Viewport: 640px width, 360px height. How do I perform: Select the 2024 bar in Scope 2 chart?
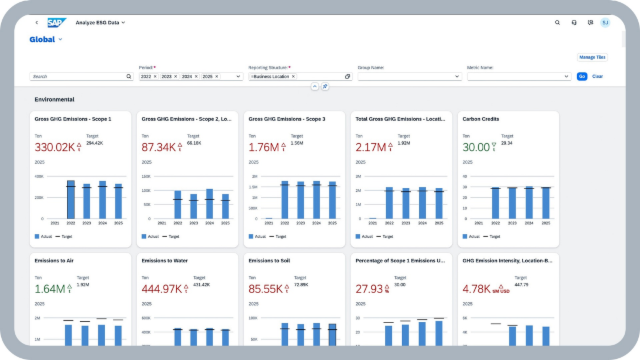click(x=209, y=204)
